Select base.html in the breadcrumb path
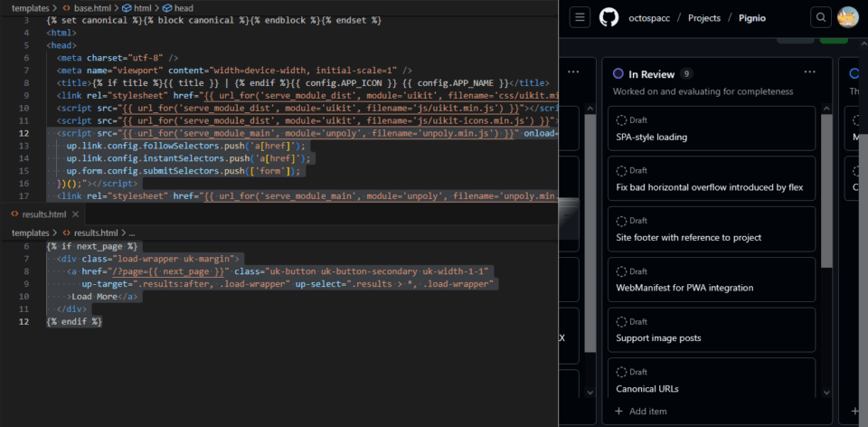868x427 pixels. [92, 8]
